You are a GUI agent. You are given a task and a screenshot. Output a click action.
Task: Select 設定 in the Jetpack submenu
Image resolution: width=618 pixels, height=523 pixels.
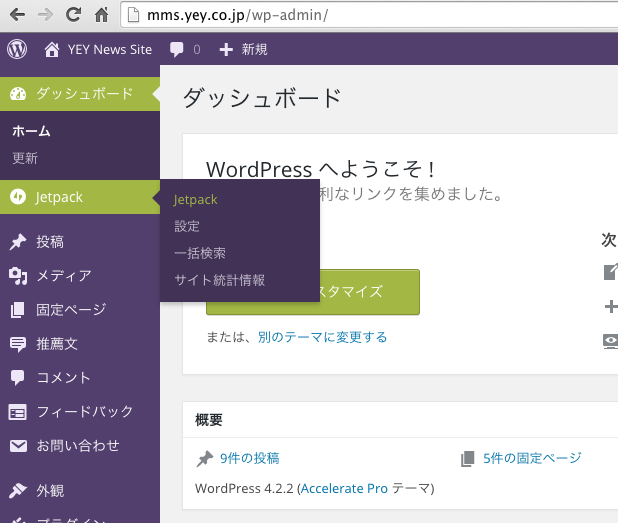pos(187,226)
